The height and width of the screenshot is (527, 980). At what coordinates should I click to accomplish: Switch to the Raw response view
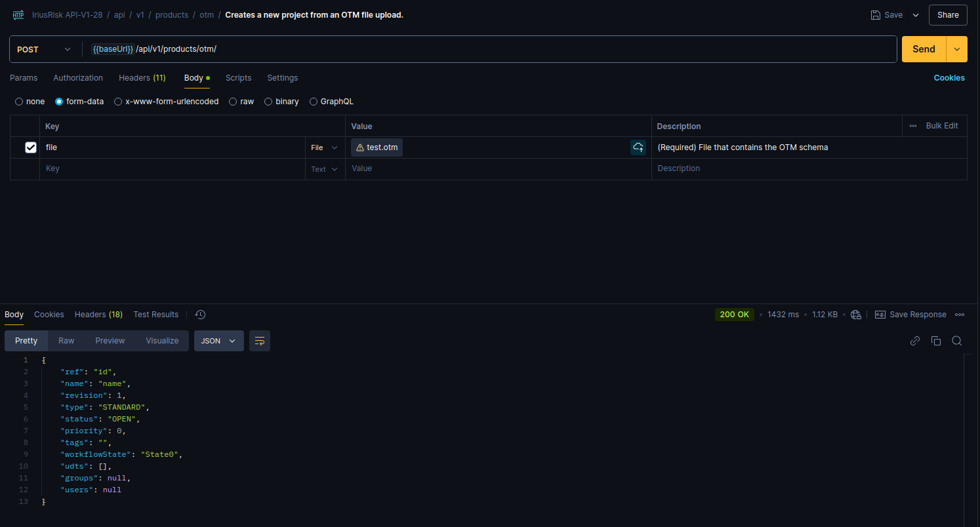click(x=66, y=341)
